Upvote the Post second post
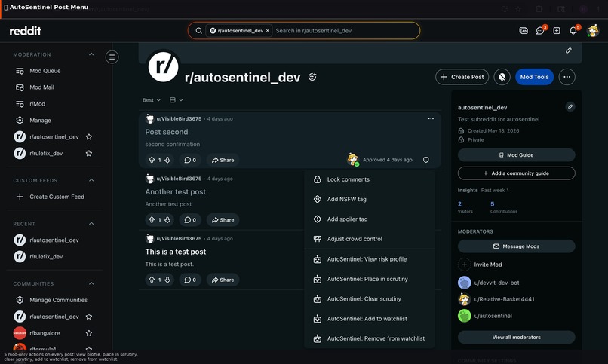 152,160
